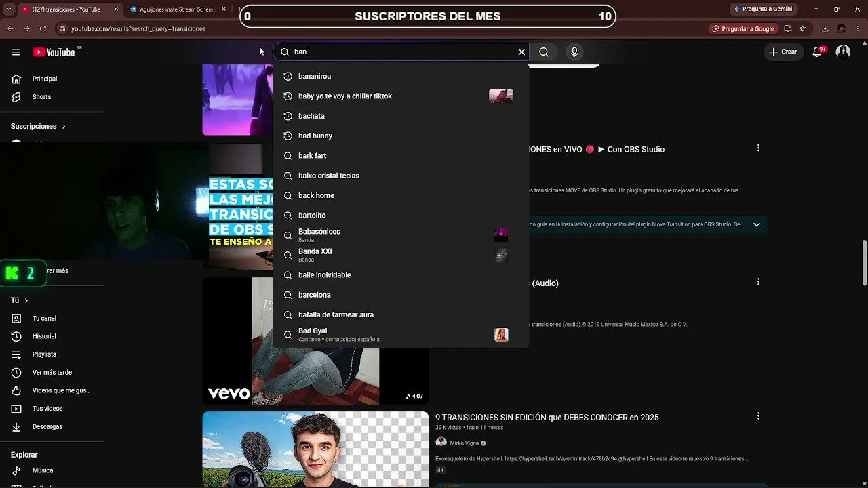Click the Mirko Vigna channel avatar

pos(441,443)
